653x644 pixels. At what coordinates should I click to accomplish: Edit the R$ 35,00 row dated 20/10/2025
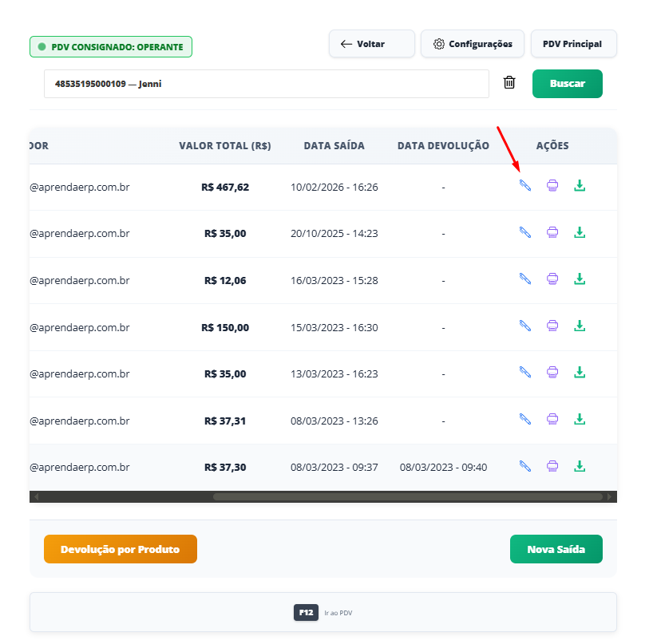point(524,232)
